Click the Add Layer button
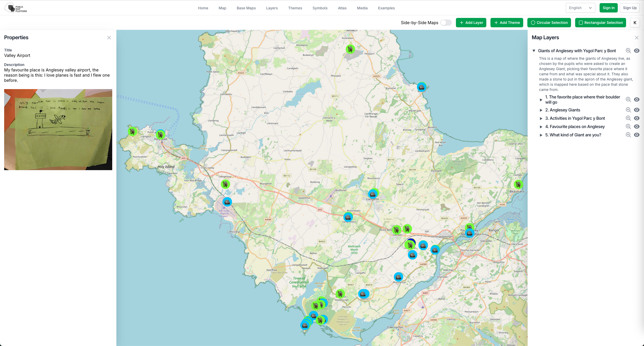 471,23
